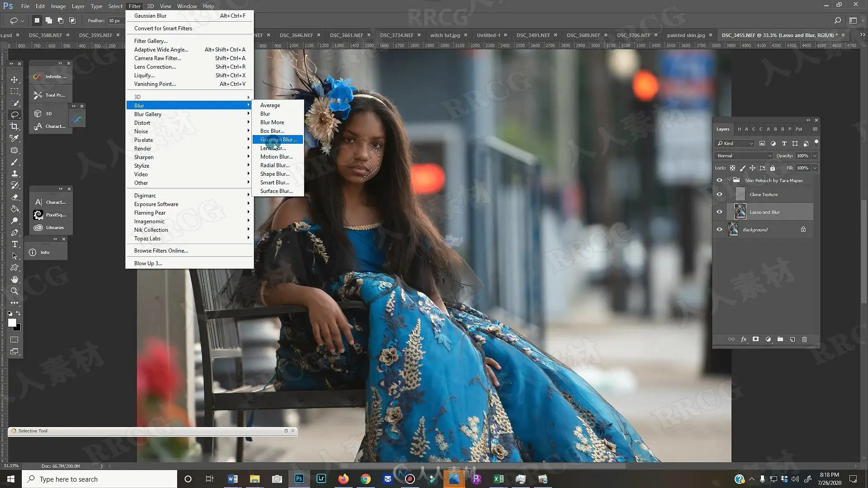Hide the Background layer eye icon
The image size is (868, 488).
pos(719,230)
